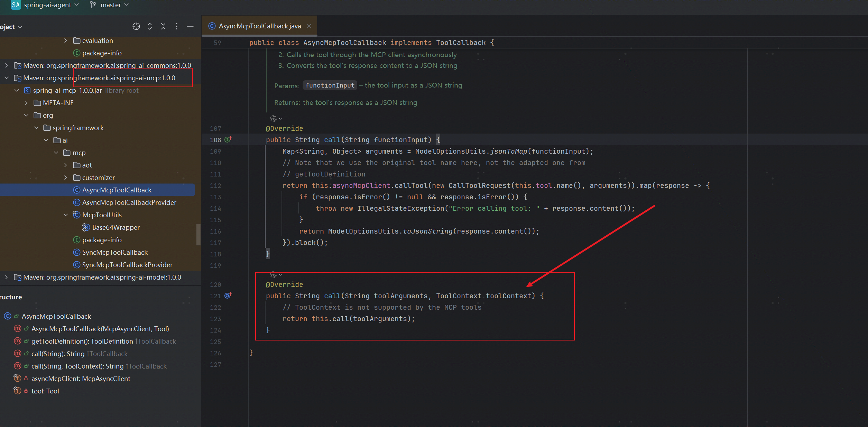Select SyncMcpToolCallbackProvider class in the tree

tap(127, 265)
